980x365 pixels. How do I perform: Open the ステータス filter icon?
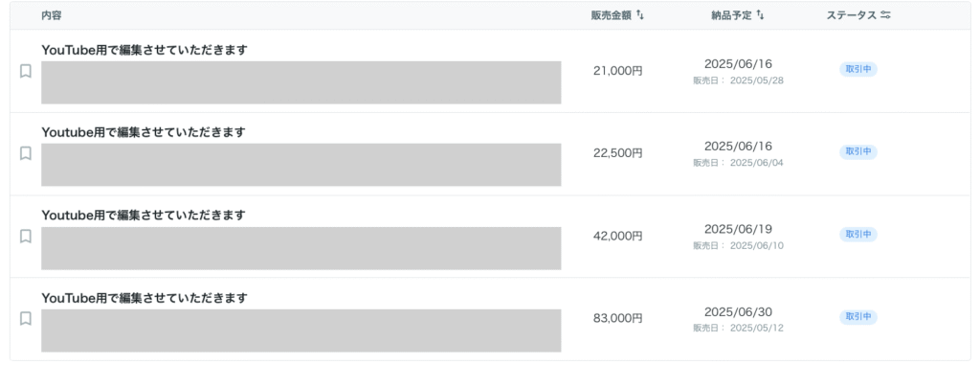coord(885,15)
